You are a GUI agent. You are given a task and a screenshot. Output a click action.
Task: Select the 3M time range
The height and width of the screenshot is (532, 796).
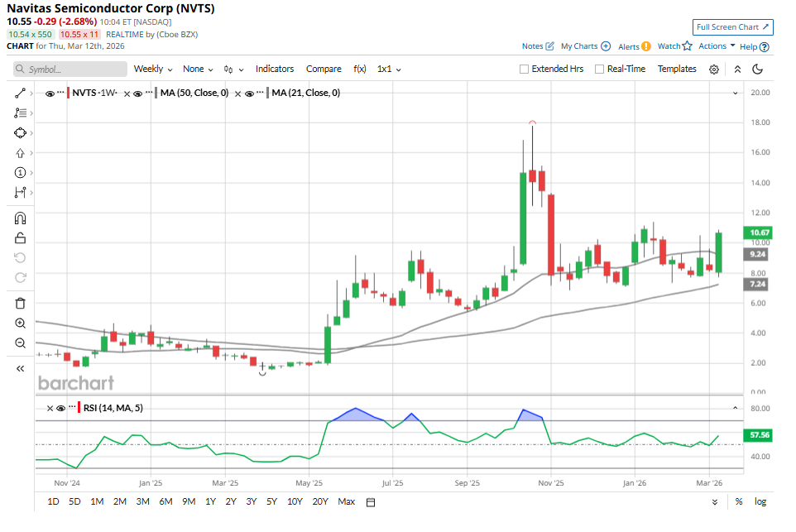[142, 502]
